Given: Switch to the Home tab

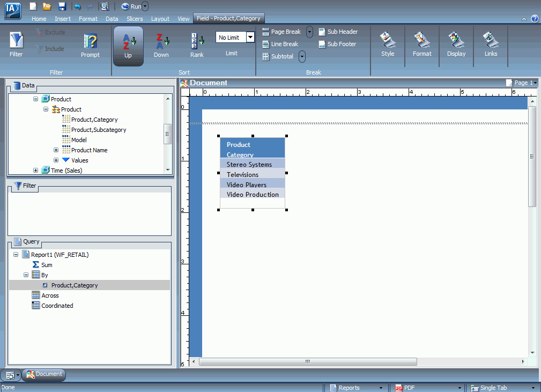Looking at the screenshot, I should pyautogui.click(x=39, y=19).
